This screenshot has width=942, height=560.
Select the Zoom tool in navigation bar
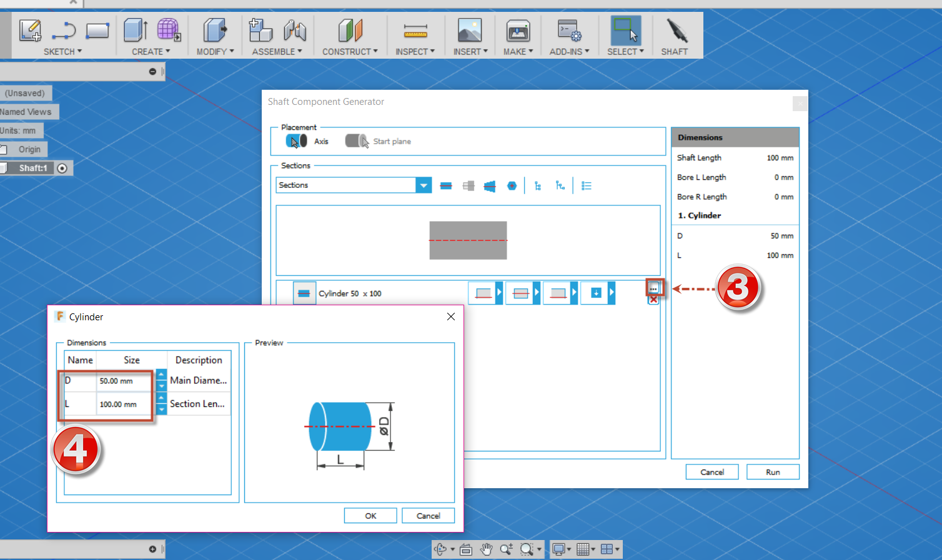(x=507, y=549)
